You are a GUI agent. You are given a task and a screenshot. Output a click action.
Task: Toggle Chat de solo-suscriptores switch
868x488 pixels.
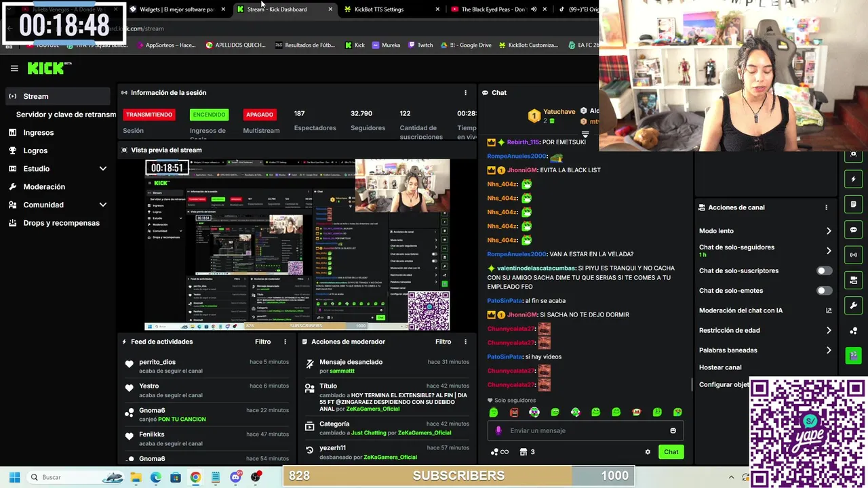click(824, 270)
